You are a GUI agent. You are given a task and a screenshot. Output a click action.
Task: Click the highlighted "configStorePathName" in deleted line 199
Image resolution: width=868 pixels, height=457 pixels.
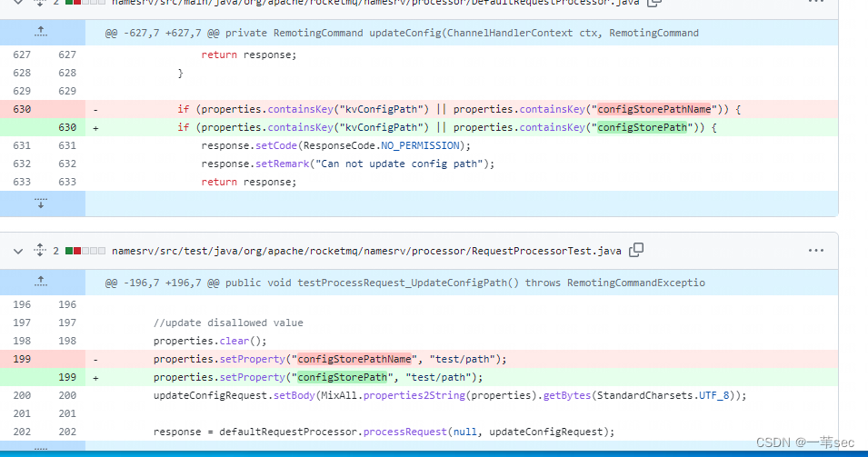coord(354,359)
